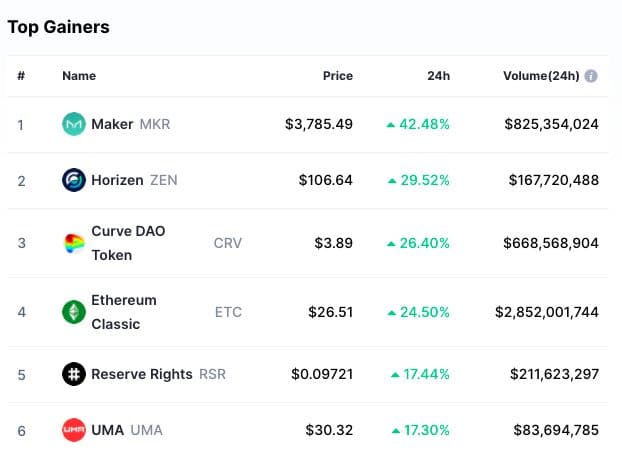Open the UMA coin link
Screen dimensions: 622x453
click(x=108, y=430)
